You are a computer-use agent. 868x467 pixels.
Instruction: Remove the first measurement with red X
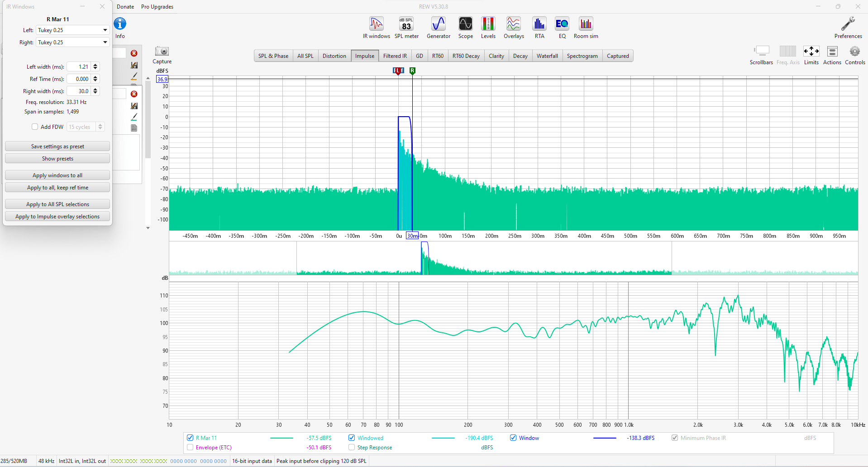pyautogui.click(x=134, y=53)
